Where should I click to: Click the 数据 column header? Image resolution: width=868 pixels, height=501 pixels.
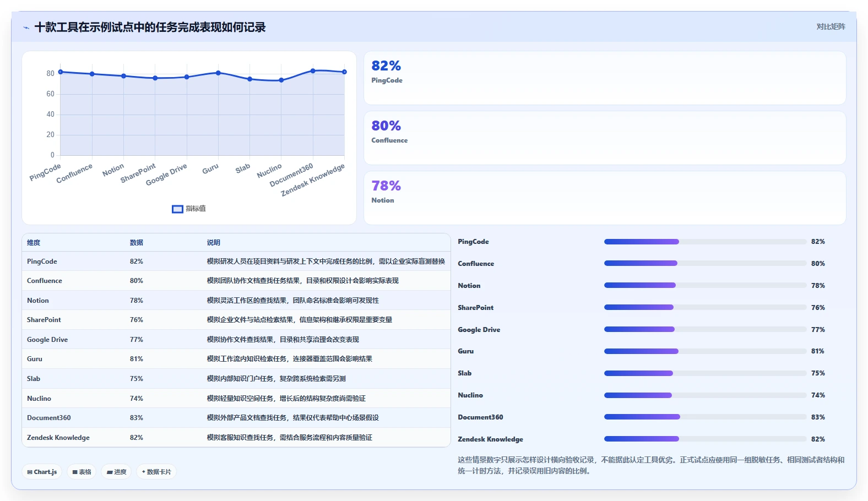[137, 243]
